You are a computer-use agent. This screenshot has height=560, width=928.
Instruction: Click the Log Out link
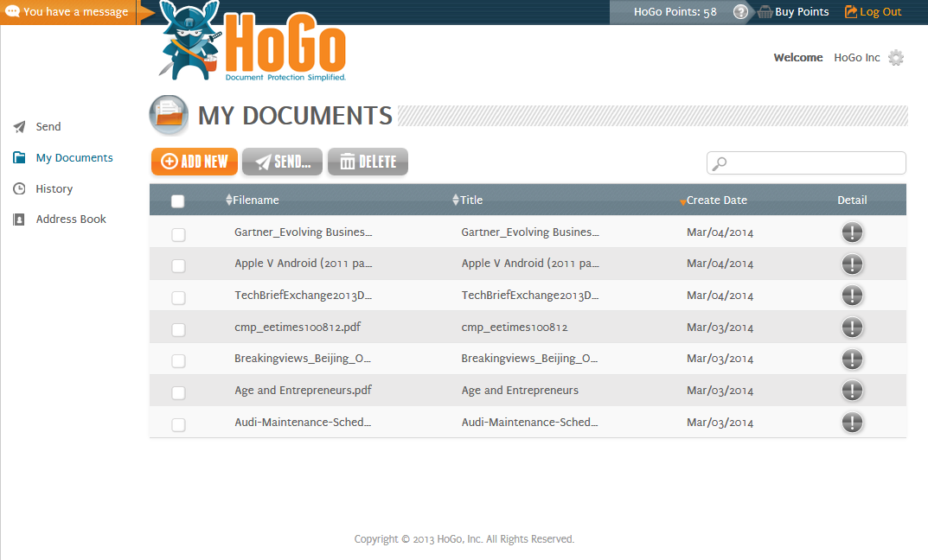point(880,12)
